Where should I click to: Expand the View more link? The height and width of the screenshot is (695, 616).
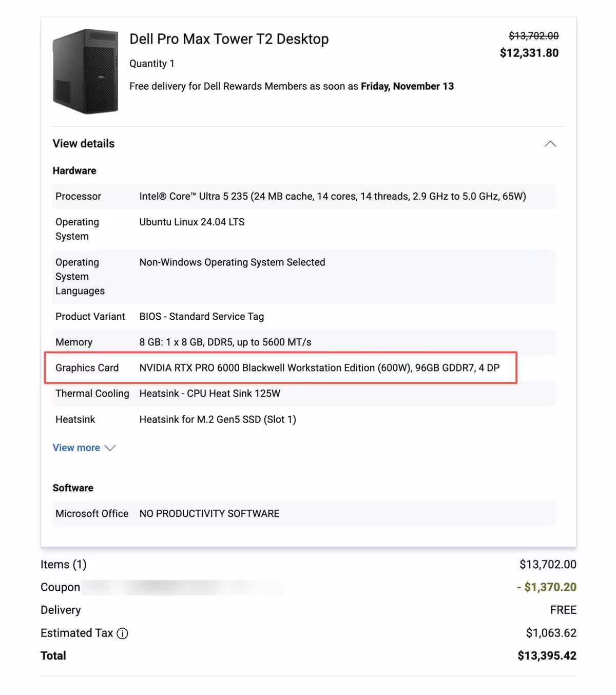click(x=84, y=448)
